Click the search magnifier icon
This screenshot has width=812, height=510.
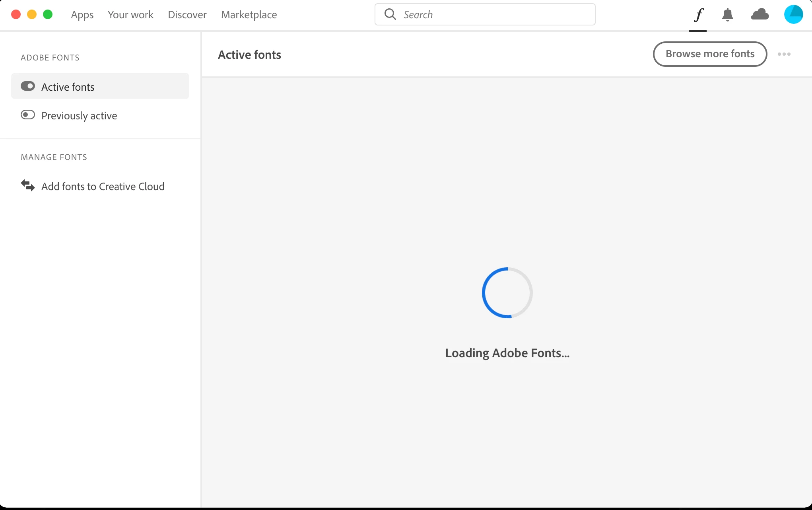pos(390,14)
